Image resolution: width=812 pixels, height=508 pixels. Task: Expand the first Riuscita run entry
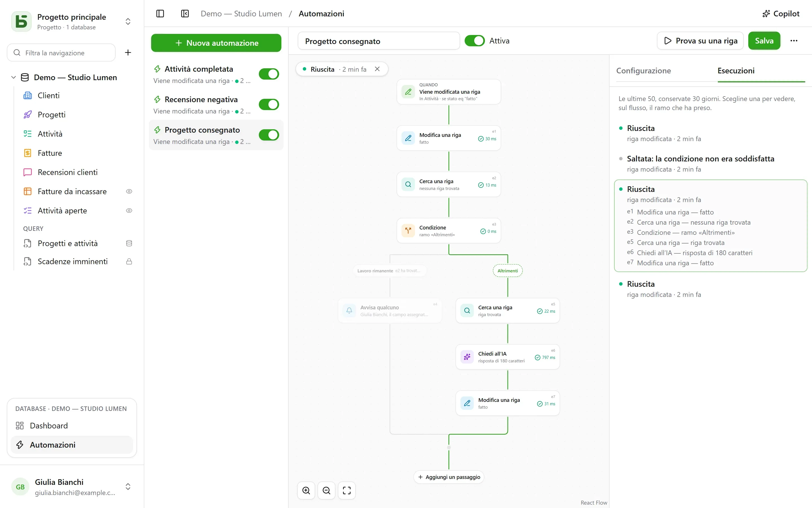coord(710,133)
